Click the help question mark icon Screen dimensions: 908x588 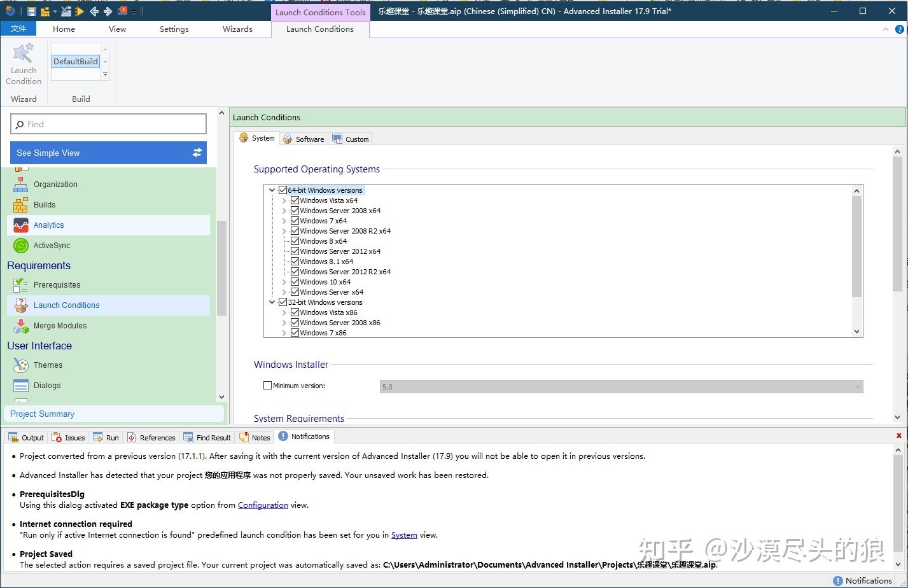tap(900, 29)
